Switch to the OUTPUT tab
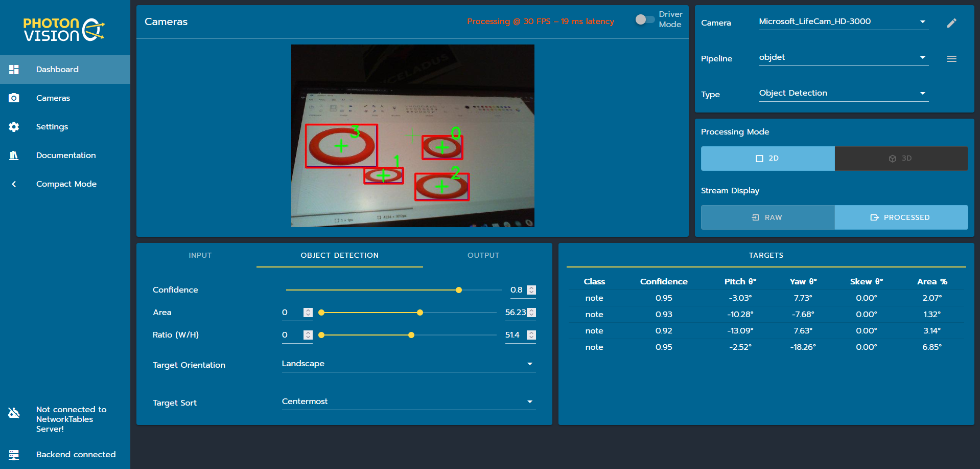 click(483, 255)
